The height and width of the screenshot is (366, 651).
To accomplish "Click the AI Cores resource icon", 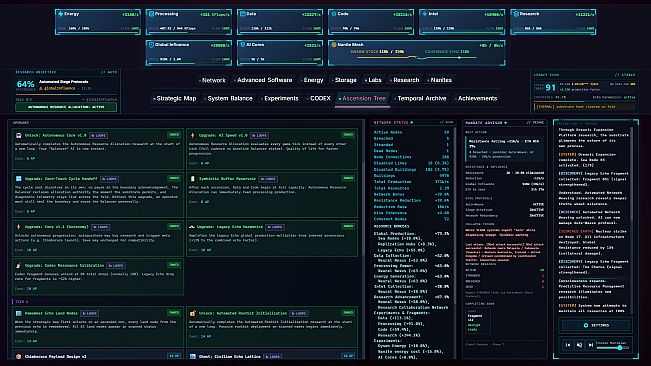I will pyautogui.click(x=243, y=44).
